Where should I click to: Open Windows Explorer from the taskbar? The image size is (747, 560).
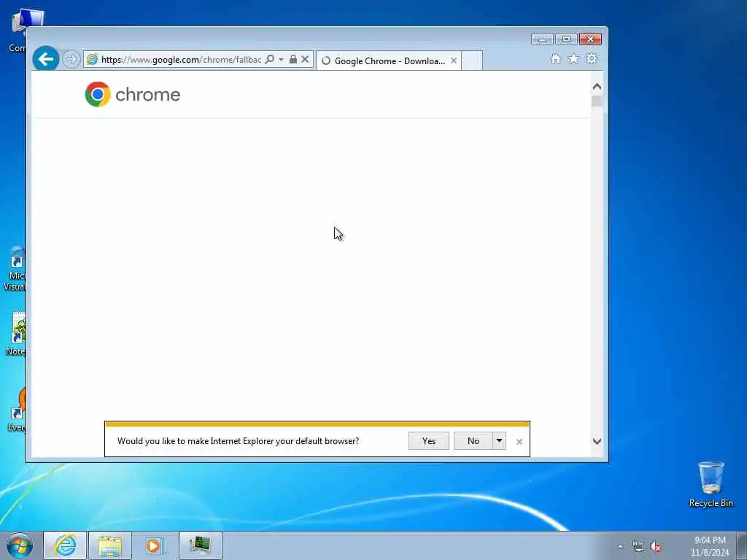[110, 545]
